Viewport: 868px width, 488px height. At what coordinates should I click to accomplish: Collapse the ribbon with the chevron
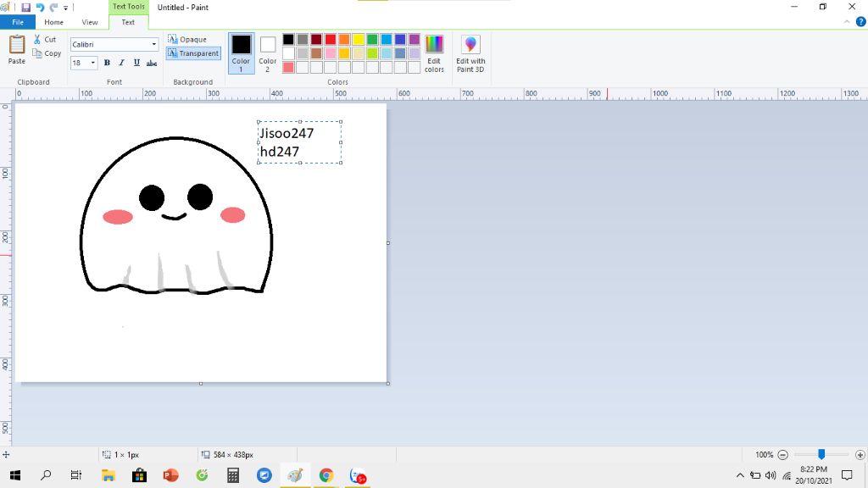click(x=847, y=22)
